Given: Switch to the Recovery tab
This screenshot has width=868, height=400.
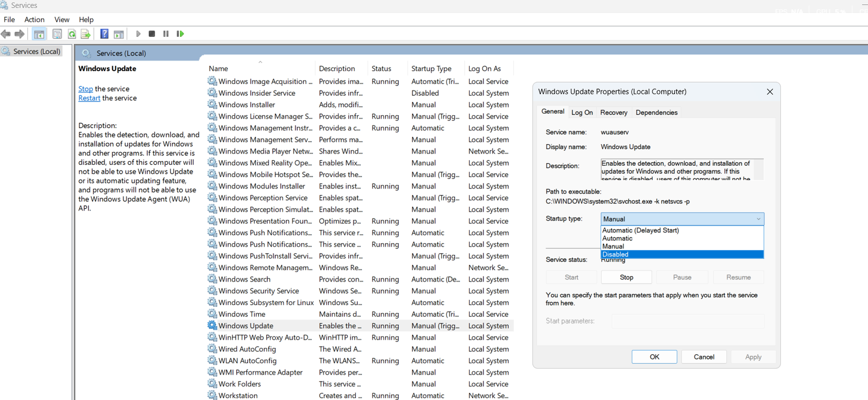Looking at the screenshot, I should point(613,113).
